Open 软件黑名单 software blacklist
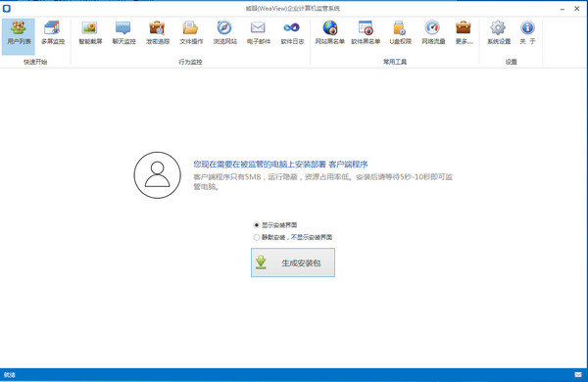588x382 pixels. (x=366, y=33)
